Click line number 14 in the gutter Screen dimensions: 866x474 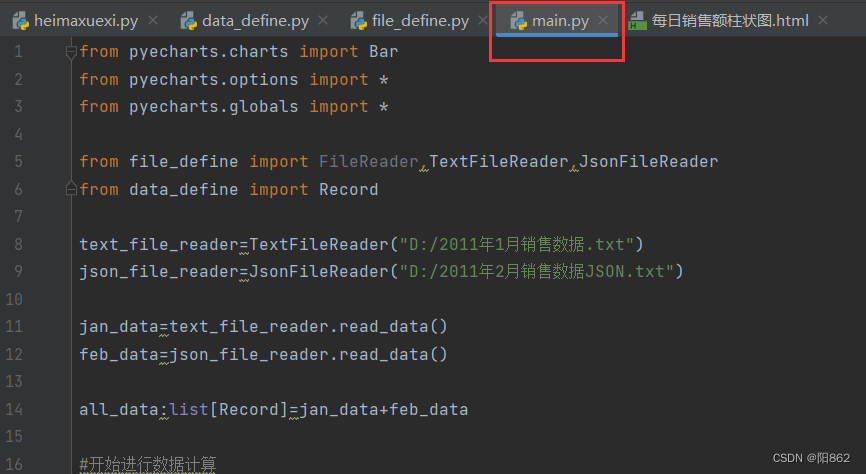click(14, 409)
